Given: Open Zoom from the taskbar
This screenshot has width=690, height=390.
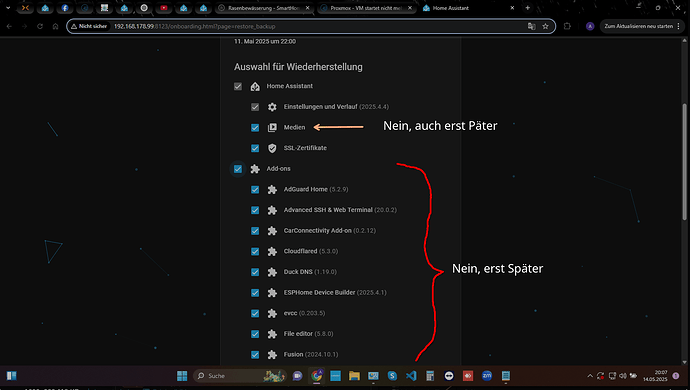Looking at the screenshot, I should tap(487, 376).
